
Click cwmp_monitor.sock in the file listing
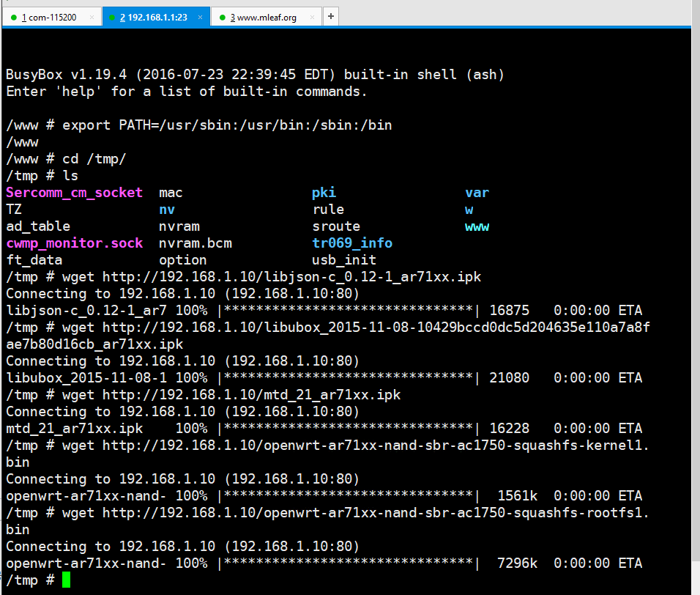74,243
